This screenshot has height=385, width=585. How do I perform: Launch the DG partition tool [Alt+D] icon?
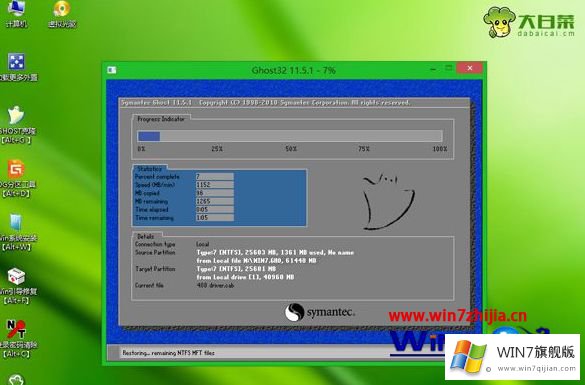pyautogui.click(x=17, y=179)
